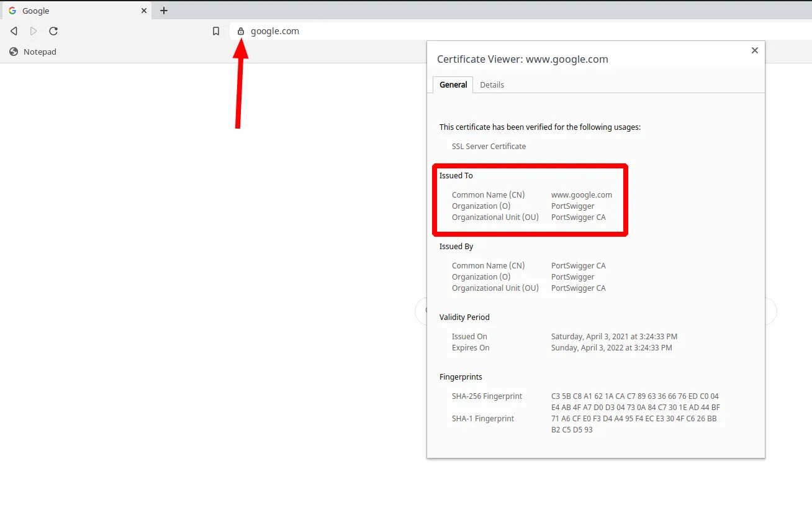Bookmark this page using the bookmark icon
The image size is (812, 507).
tap(216, 31)
